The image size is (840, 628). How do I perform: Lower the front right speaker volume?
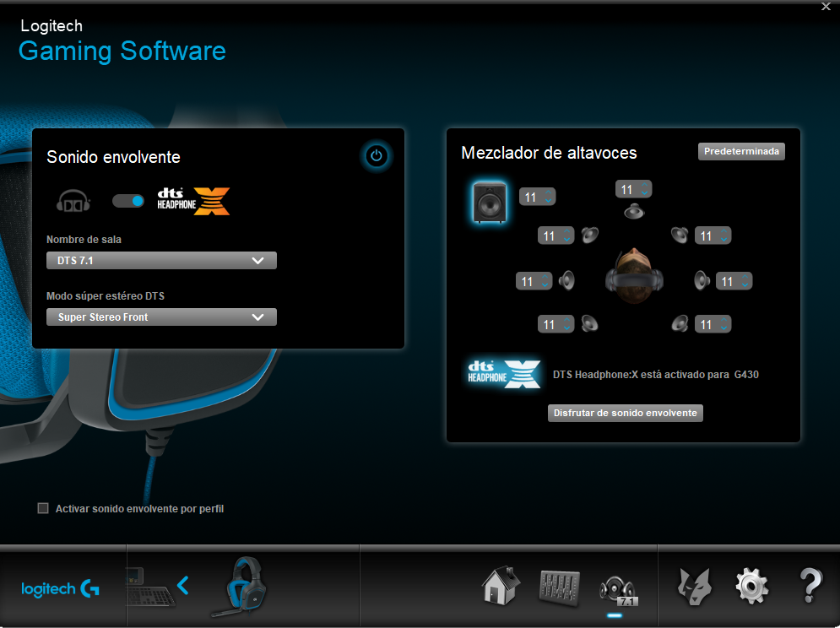click(723, 240)
